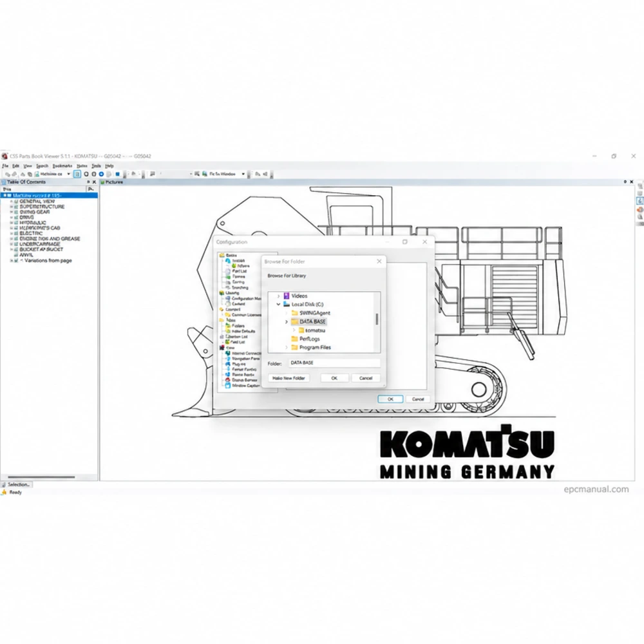Select the HYDRAULIC tree item

click(x=32, y=223)
